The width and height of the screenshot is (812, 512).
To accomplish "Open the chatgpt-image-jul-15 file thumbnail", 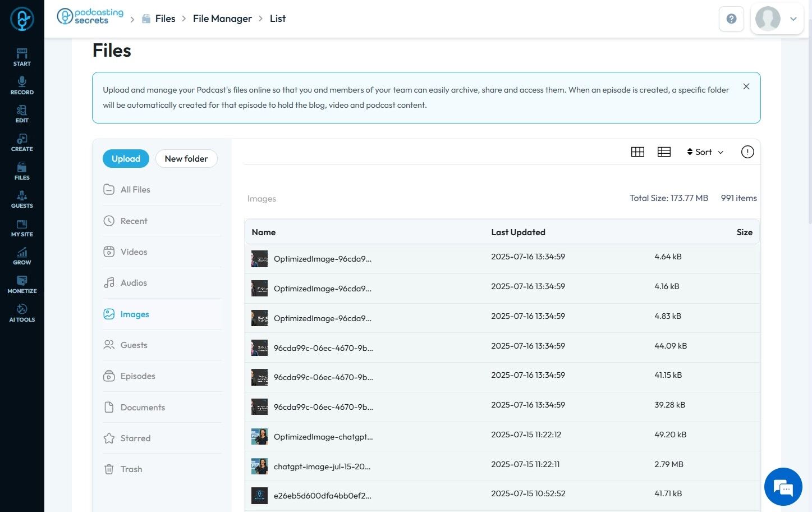I will pos(259,467).
